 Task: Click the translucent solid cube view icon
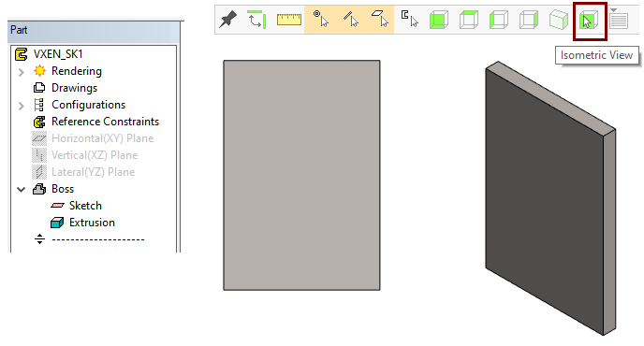pos(559,20)
